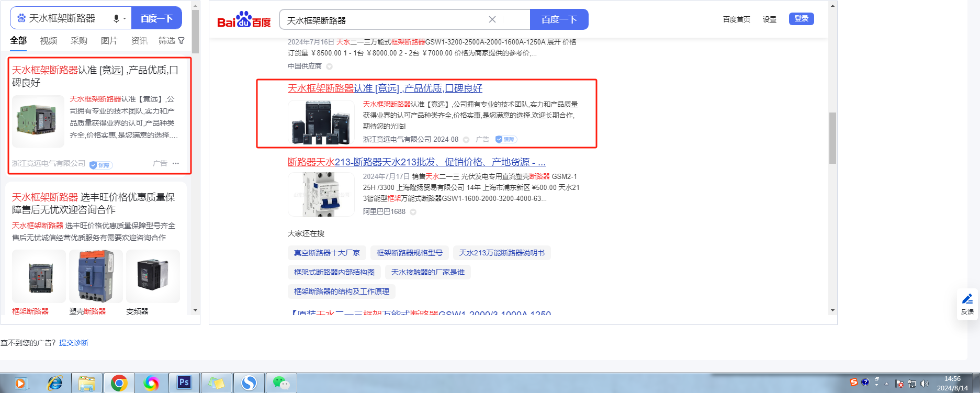Switch to the 视频 tab

pyautogui.click(x=49, y=40)
